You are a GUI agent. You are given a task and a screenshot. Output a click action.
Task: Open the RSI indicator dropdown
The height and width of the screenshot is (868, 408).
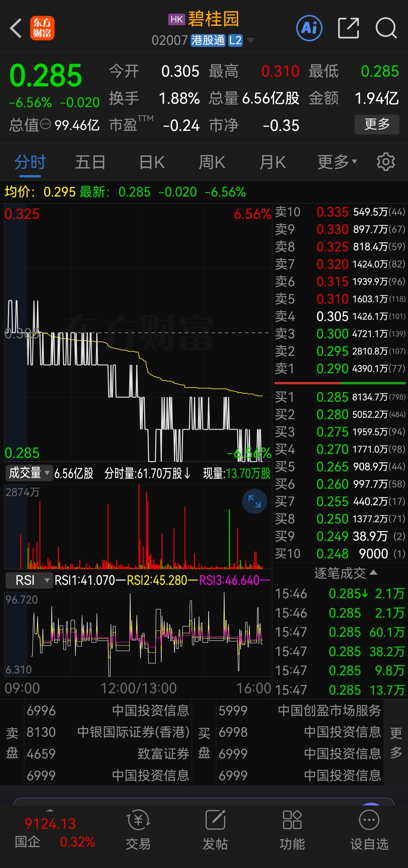29,580
